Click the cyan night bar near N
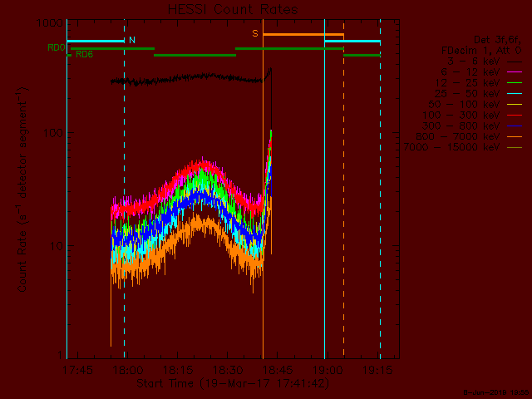The height and width of the screenshot is (399, 532). (x=96, y=42)
